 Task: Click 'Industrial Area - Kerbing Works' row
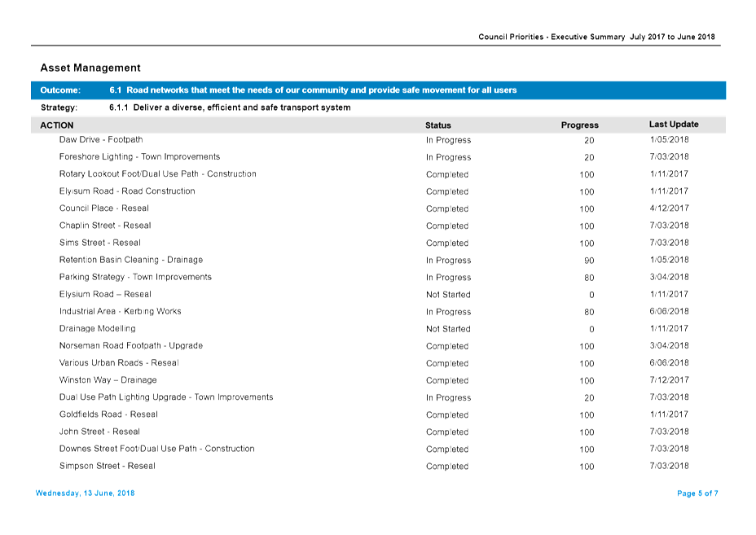pyautogui.click(x=379, y=311)
